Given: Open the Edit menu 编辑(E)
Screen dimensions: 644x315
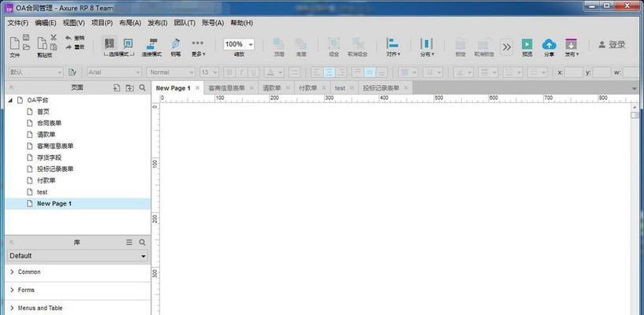Looking at the screenshot, I should tap(46, 23).
